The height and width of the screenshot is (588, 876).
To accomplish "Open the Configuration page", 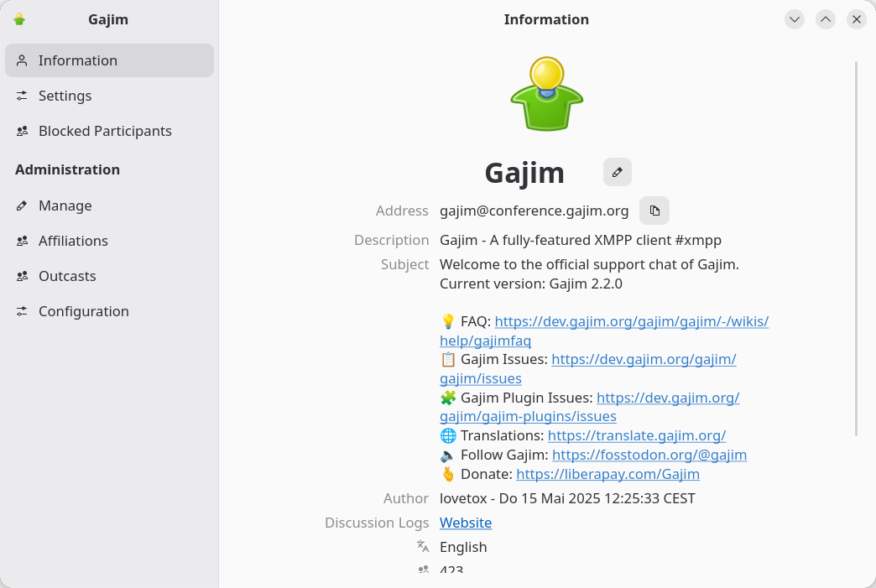I will [109, 311].
